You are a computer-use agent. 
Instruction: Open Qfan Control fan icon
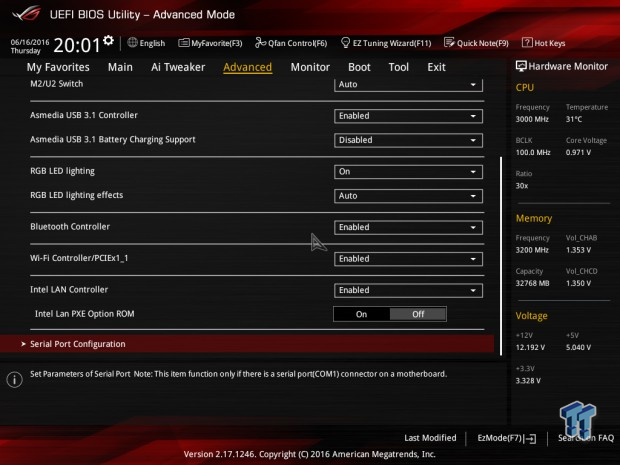(260, 42)
